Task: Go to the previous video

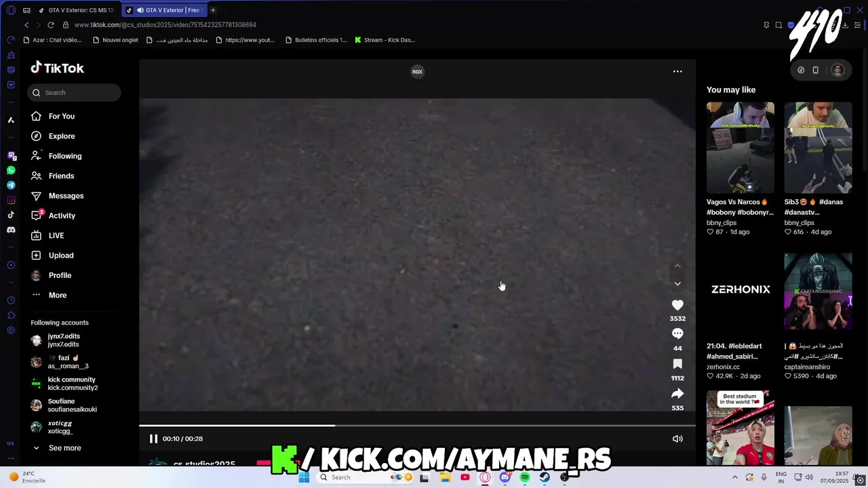Action: pyautogui.click(x=677, y=266)
